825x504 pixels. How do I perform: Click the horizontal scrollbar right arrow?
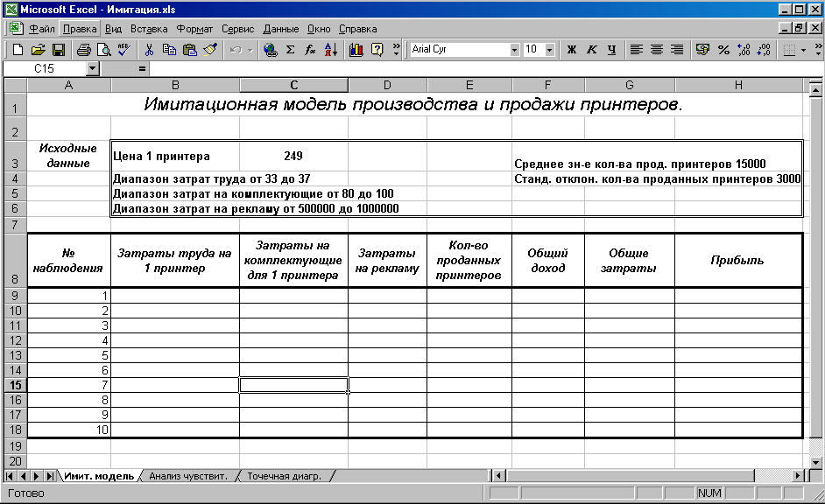[798, 476]
